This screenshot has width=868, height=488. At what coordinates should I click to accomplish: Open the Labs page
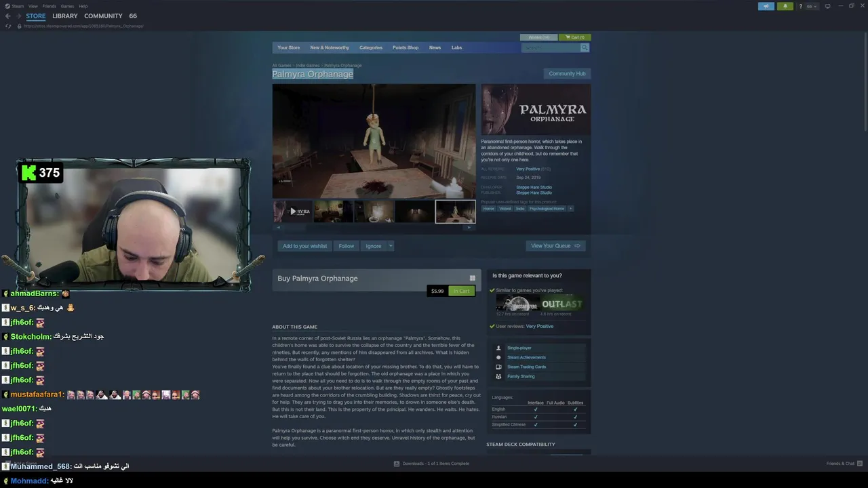click(456, 47)
